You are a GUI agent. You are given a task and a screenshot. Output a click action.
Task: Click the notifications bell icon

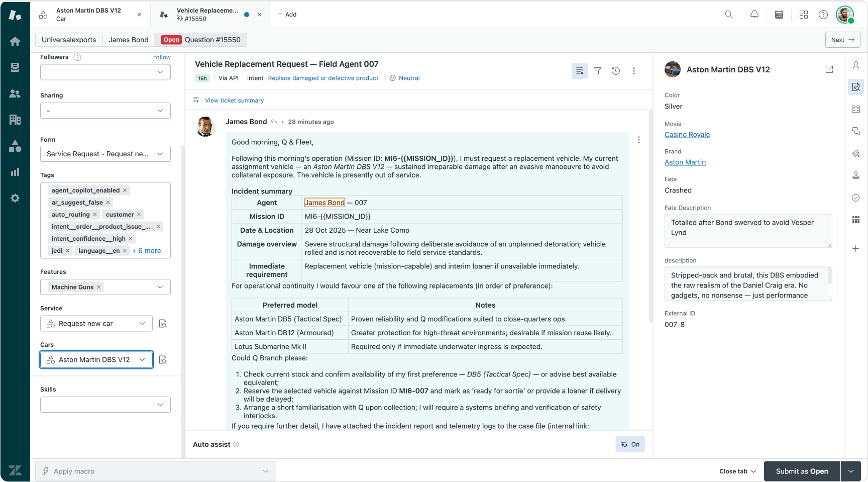tap(754, 15)
